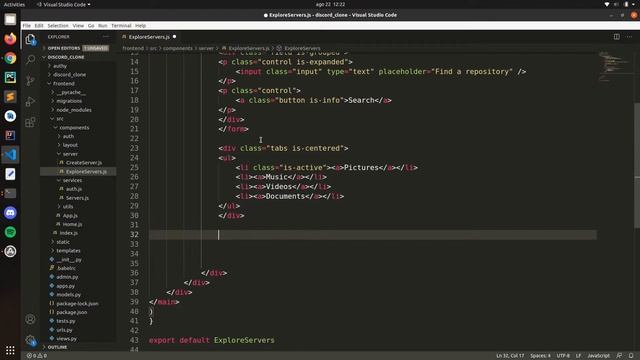Click the feedback icon in the status bar
Image resolution: width=640 pixels, height=360 pixels.
[x=619, y=356]
